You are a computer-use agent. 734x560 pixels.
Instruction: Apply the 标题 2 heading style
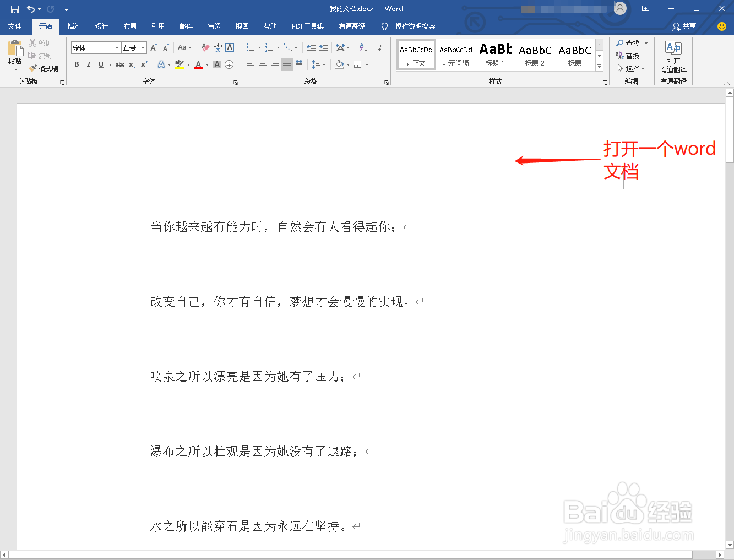pos(535,55)
